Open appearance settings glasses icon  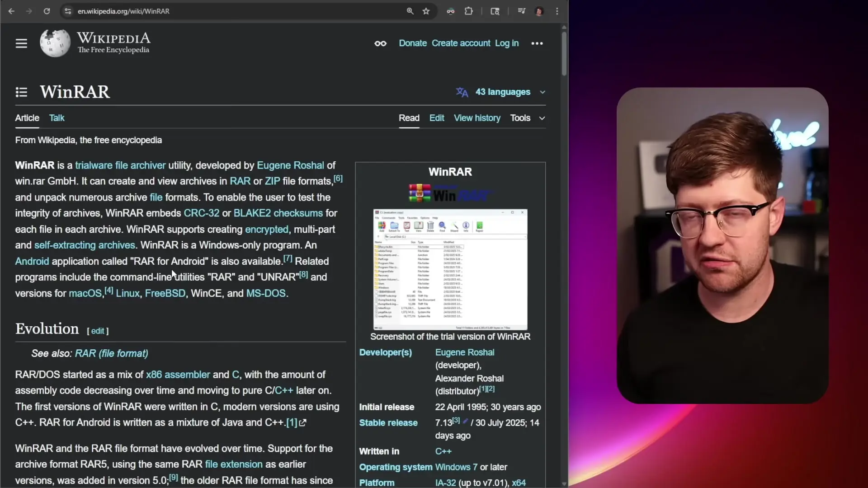[x=380, y=43]
